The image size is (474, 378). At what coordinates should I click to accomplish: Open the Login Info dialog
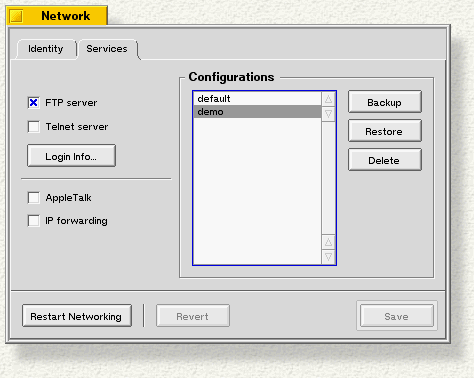tap(71, 156)
